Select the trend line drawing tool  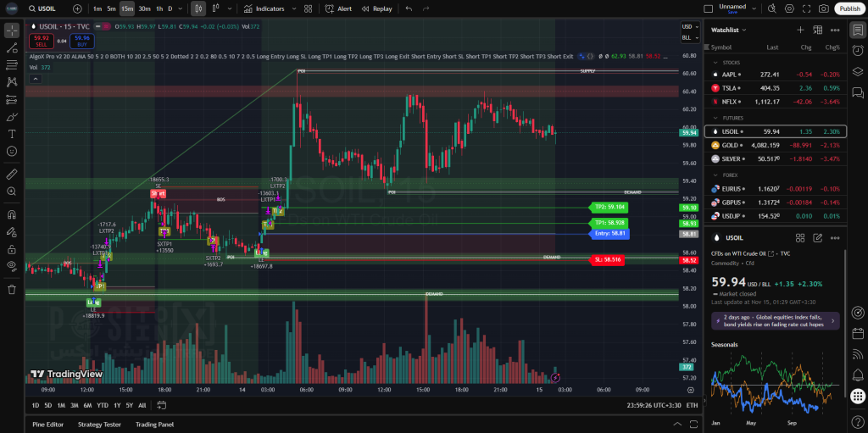coord(12,47)
